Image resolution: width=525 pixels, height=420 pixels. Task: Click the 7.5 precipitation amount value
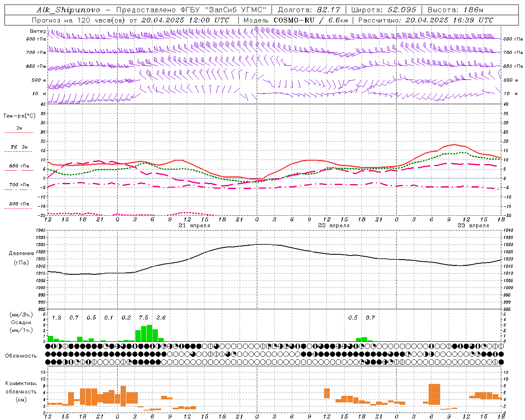(x=144, y=317)
